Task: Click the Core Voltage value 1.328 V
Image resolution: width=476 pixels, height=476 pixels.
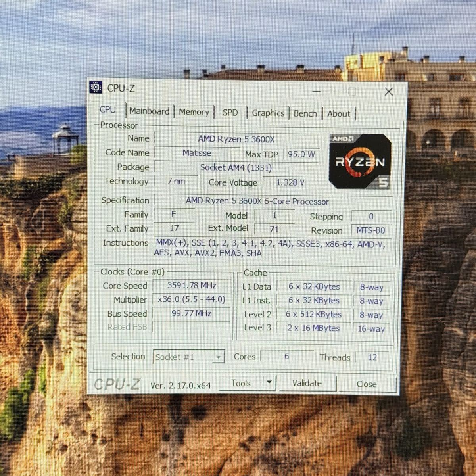Action: click(x=290, y=182)
